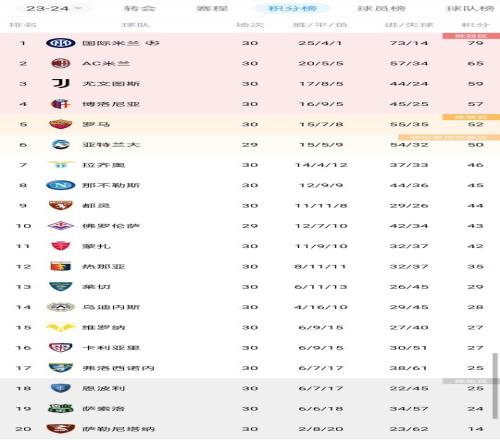Click the 场次 column header
The width and height of the screenshot is (500, 440).
[x=250, y=25]
